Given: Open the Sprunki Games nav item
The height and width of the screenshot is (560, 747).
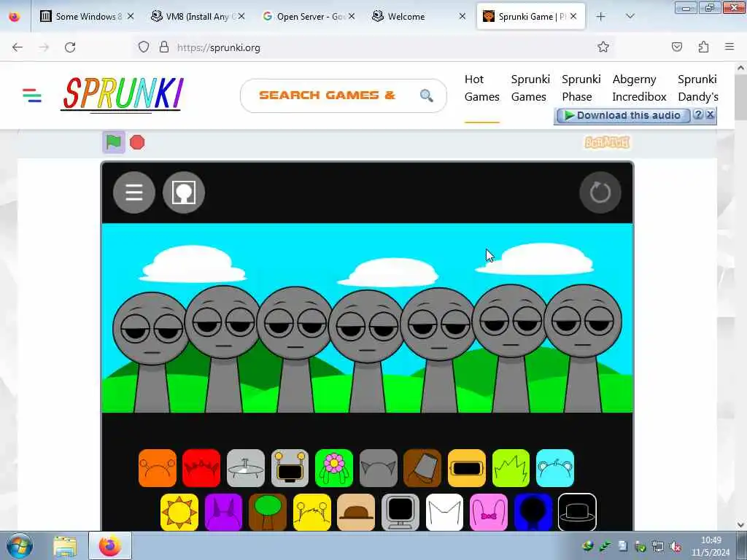Looking at the screenshot, I should pyautogui.click(x=530, y=88).
